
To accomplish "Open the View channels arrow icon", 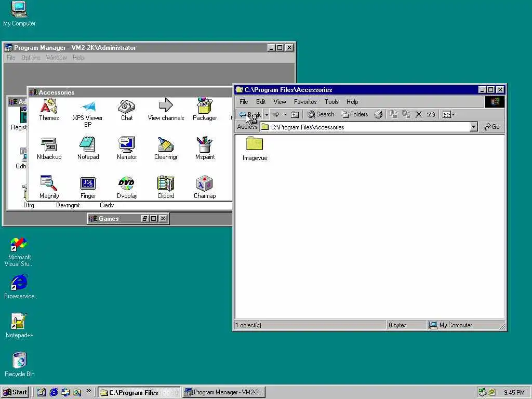I will pos(166,109).
